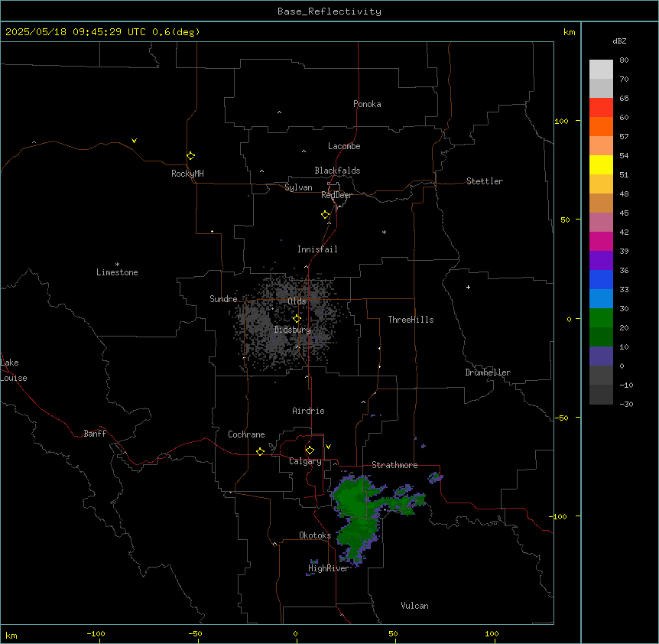The height and width of the screenshot is (644, 659).
Task: Click the Strathmore map label
Action: point(394,465)
